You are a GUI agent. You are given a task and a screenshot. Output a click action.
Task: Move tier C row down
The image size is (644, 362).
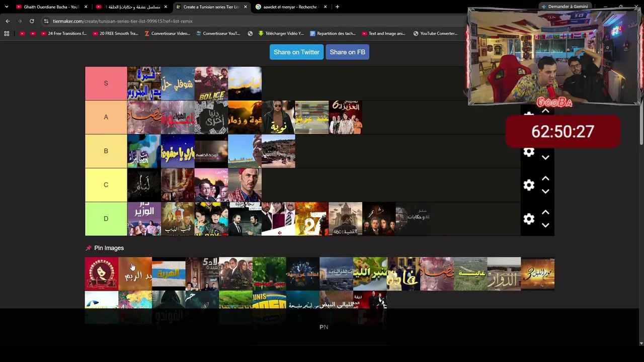coord(545,192)
